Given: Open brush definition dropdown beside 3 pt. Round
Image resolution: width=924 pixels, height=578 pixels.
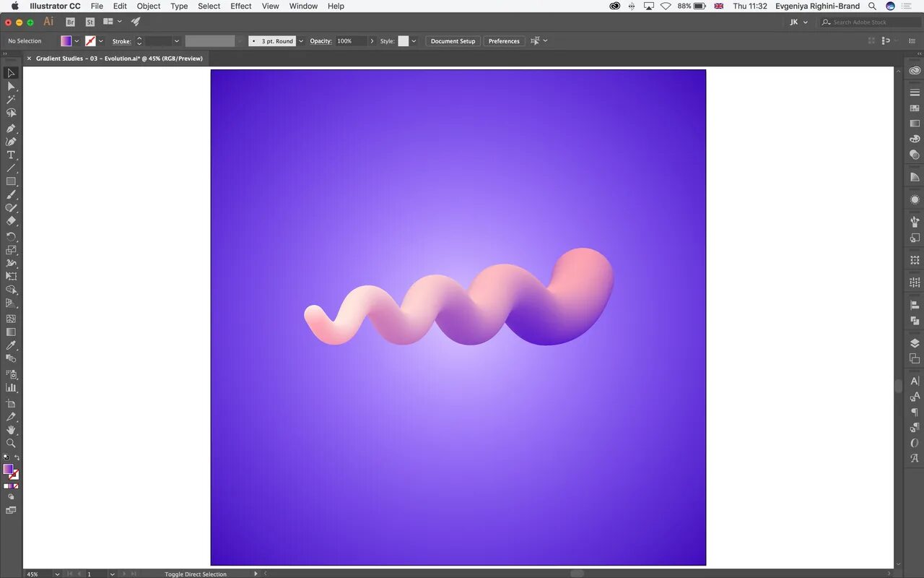Looking at the screenshot, I should tap(301, 41).
